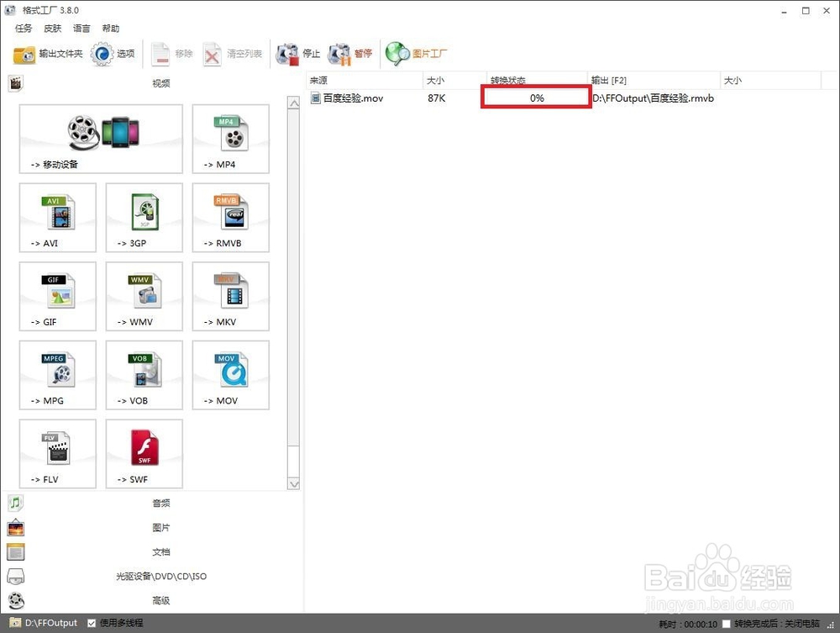
Task: Choose convert to MP4
Action: [231, 139]
